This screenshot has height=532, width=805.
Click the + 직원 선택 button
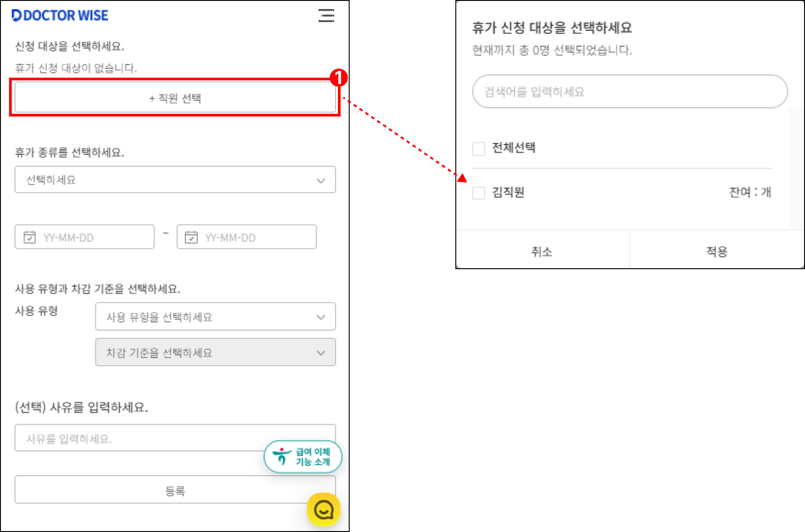pos(175,98)
